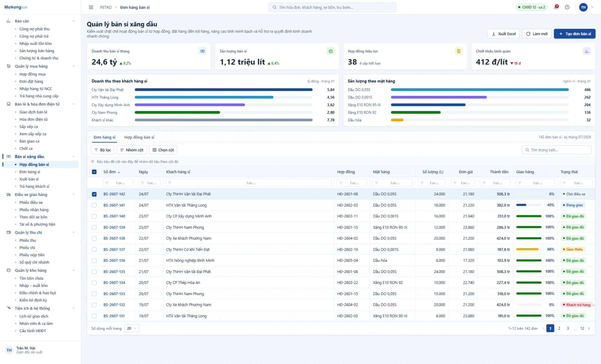The image size is (601, 364).
Task: Uncheck the row BS-2607-142 checkbox
Action: [94, 194]
